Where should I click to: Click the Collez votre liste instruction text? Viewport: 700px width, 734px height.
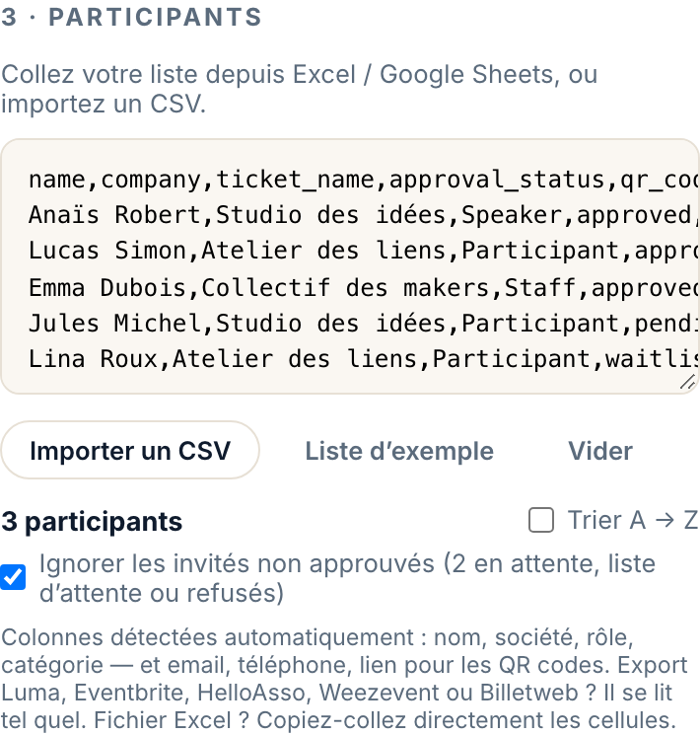[x=300, y=89]
